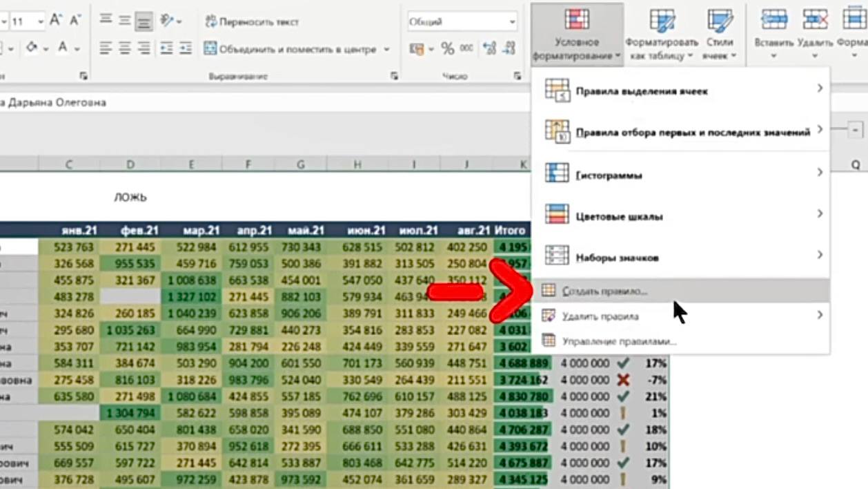Expand accounting format currency arrow

click(431, 49)
